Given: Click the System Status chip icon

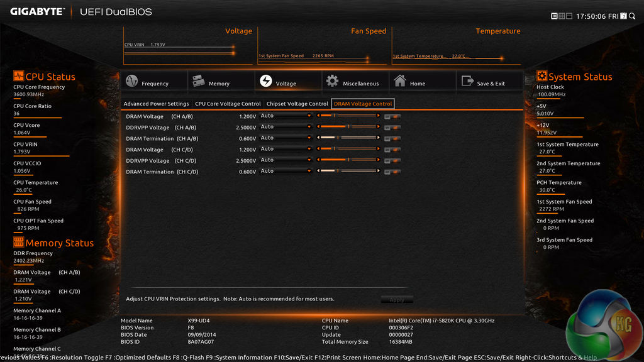Looking at the screenshot, I should tap(541, 76).
